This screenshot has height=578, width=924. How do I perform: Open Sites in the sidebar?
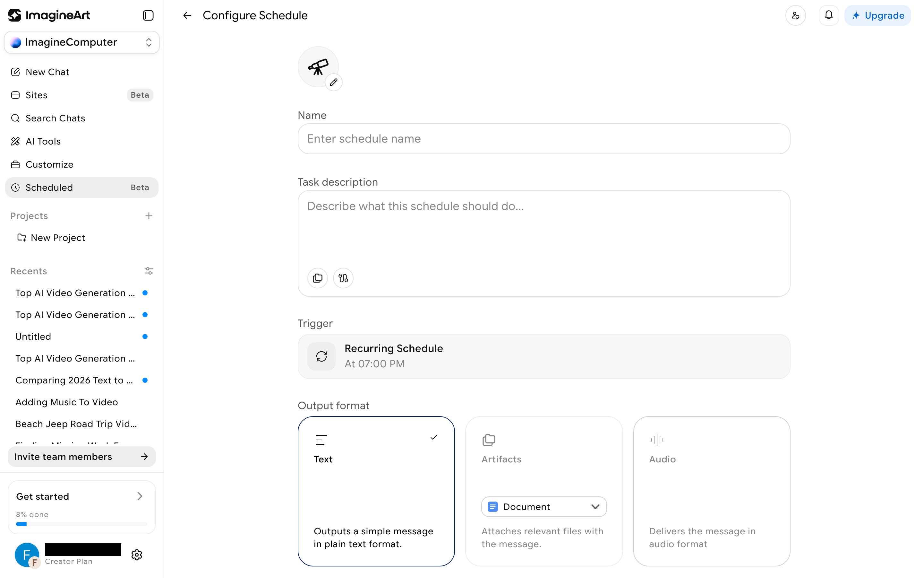pyautogui.click(x=82, y=95)
